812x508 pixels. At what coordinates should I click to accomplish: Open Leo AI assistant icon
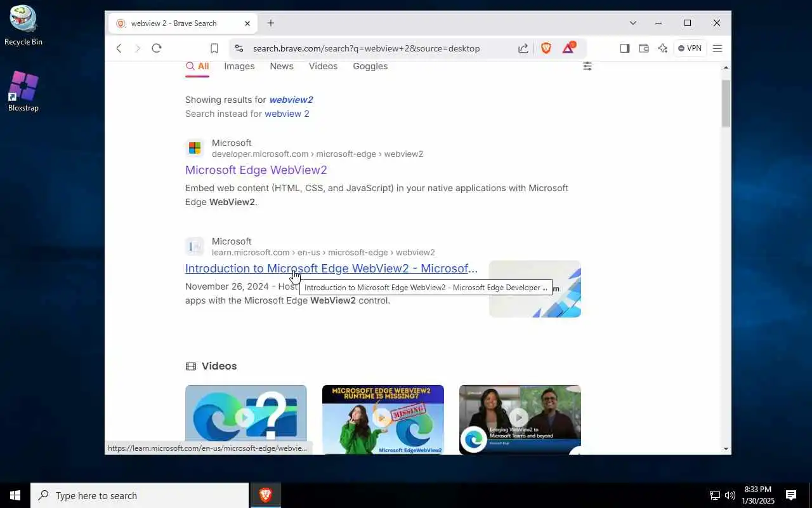click(663, 48)
